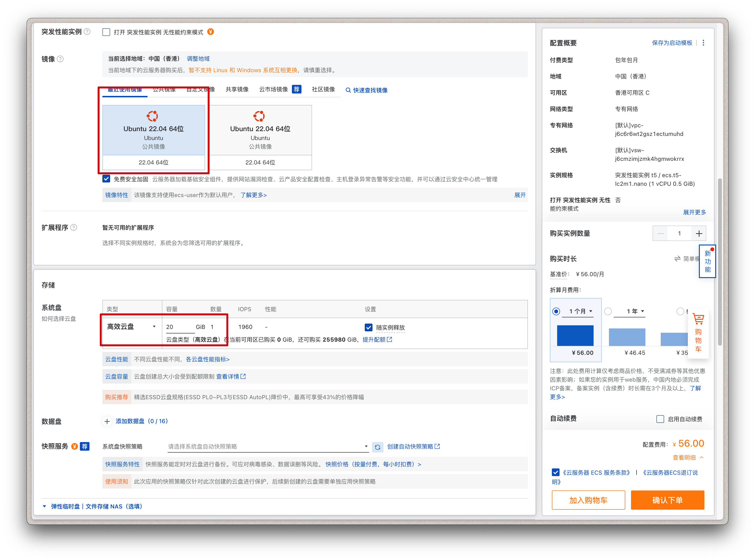The width and height of the screenshot is (755, 560).
Task: Open the 购物车 shopping cart floating icon
Action: click(x=698, y=333)
